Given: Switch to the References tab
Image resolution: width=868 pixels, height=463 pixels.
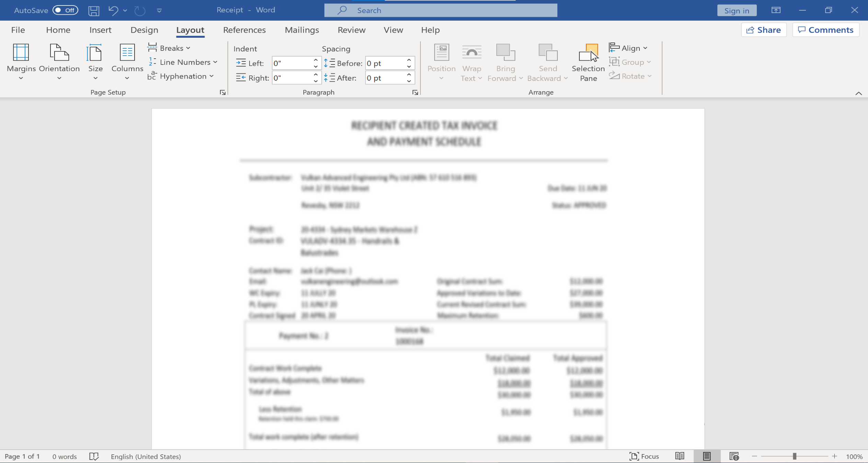Looking at the screenshot, I should point(244,30).
